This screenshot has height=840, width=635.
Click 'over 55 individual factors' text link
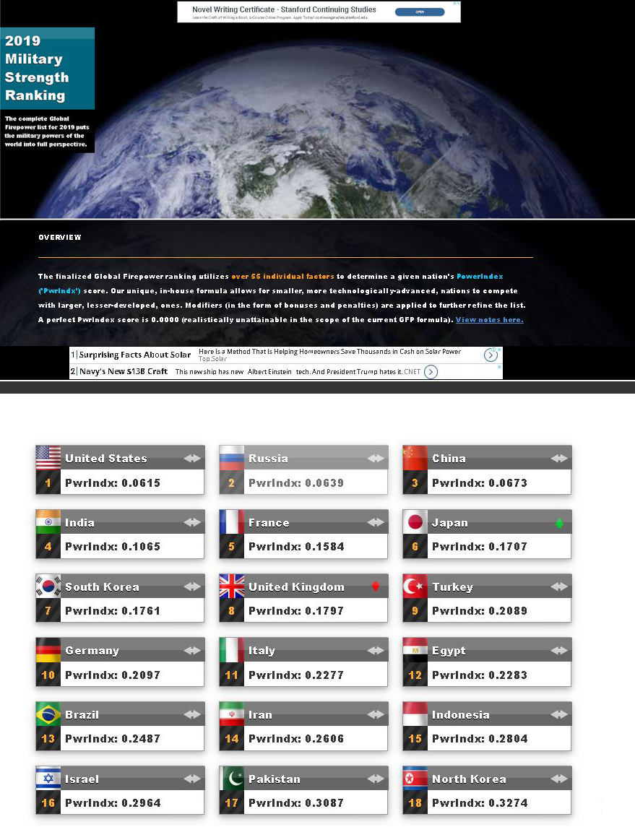pos(282,277)
